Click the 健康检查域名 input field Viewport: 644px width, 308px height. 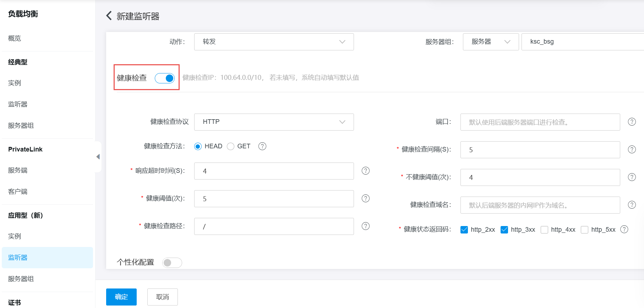coord(540,205)
